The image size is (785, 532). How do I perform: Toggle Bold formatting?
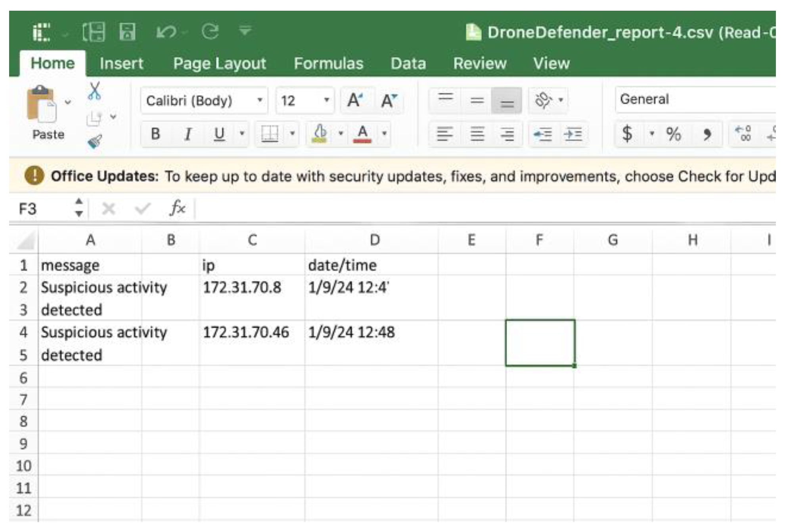coord(155,134)
